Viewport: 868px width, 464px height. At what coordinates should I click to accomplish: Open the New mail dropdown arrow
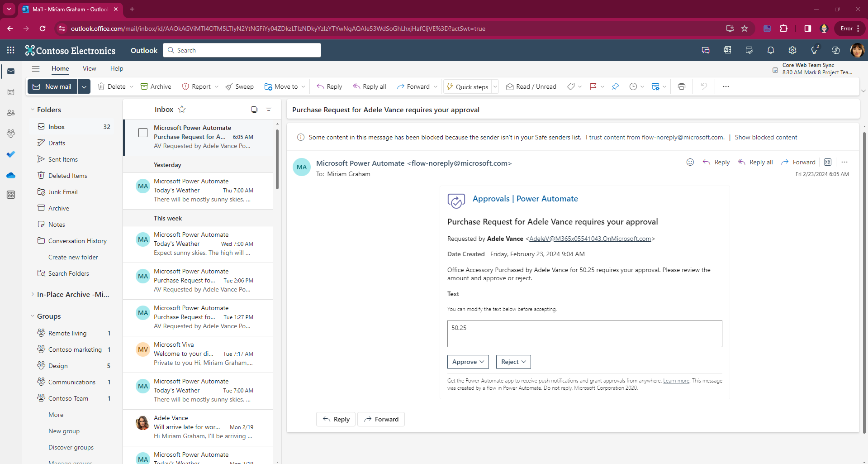point(84,86)
